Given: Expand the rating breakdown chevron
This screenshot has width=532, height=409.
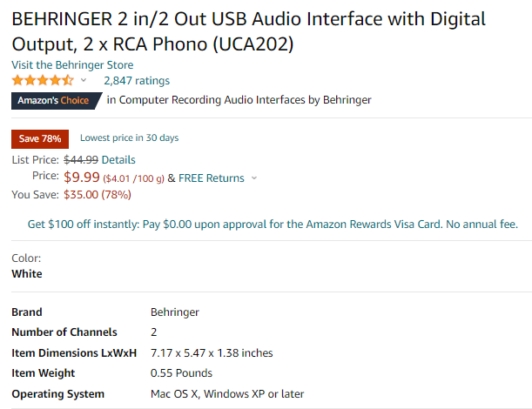Looking at the screenshot, I should coord(84,80).
